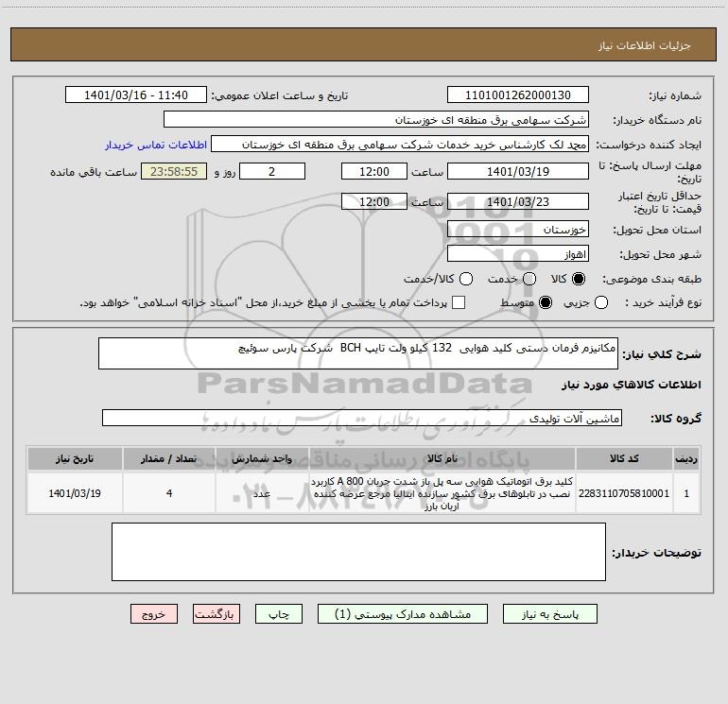This screenshot has height=704, width=728.
Task: Click the buyer organization name field
Action: tap(376, 119)
